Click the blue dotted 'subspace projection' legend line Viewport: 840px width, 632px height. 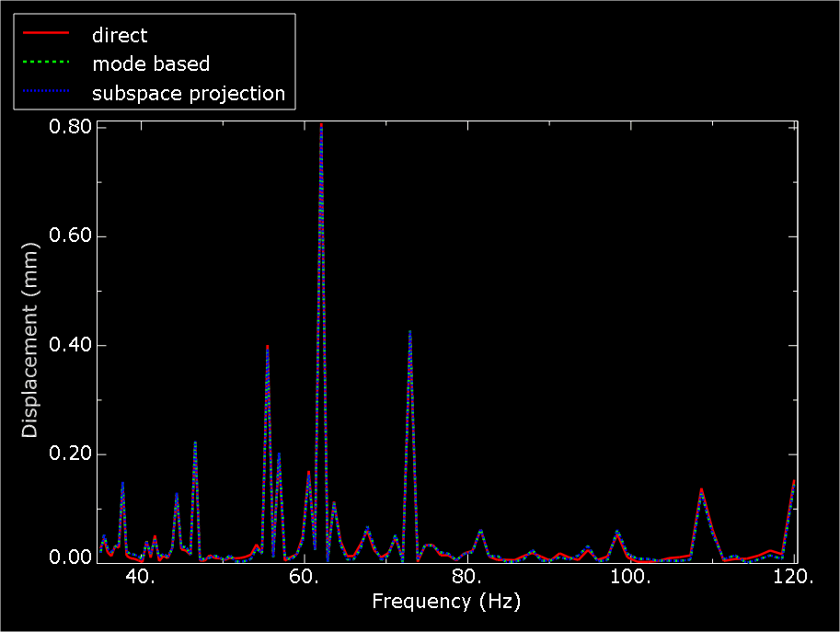pos(46,94)
